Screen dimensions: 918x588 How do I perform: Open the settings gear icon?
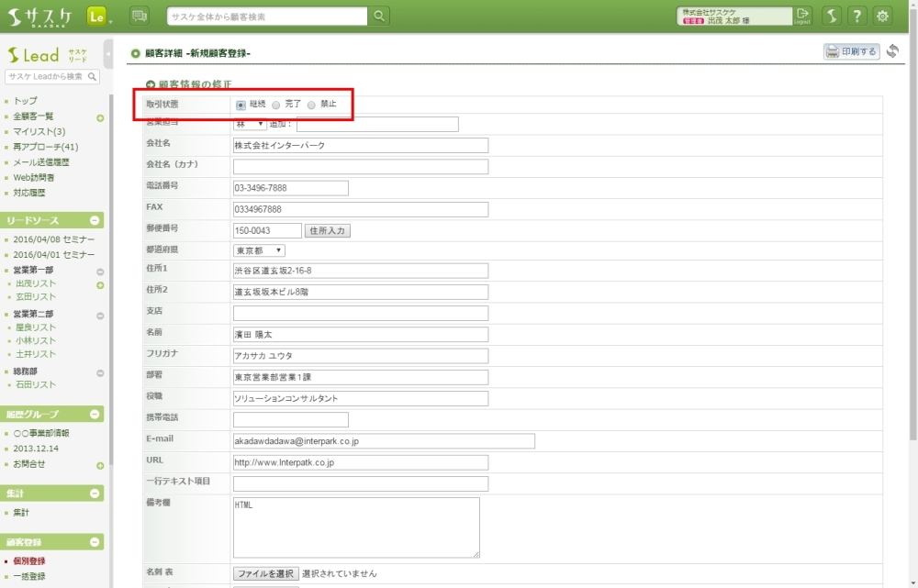tap(882, 16)
